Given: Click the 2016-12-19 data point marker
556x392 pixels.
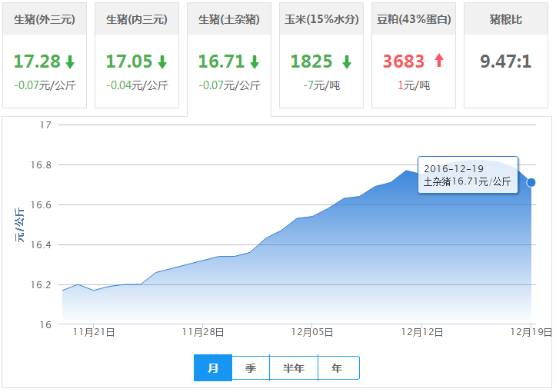Looking at the screenshot, I should (531, 182).
